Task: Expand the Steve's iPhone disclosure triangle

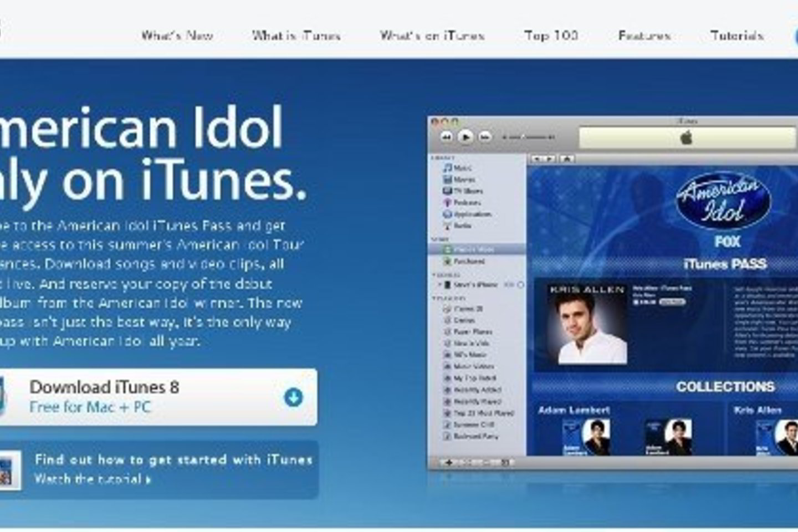Action: 439,285
